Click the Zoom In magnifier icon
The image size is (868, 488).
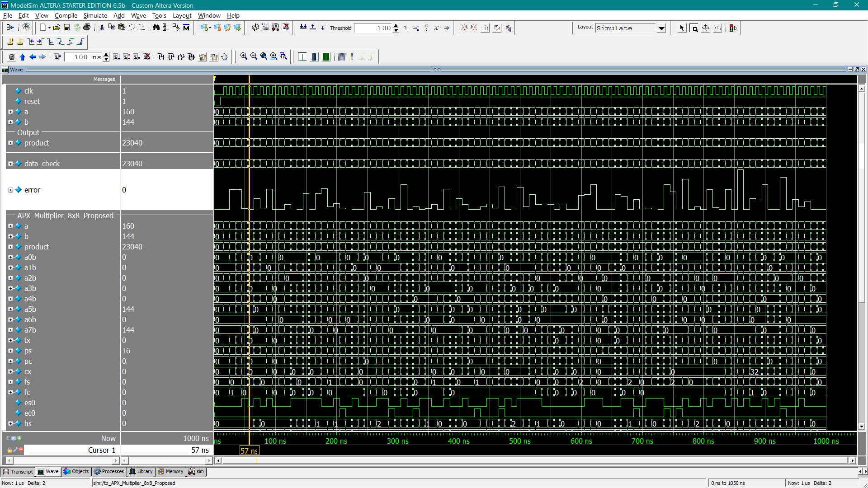pyautogui.click(x=244, y=56)
